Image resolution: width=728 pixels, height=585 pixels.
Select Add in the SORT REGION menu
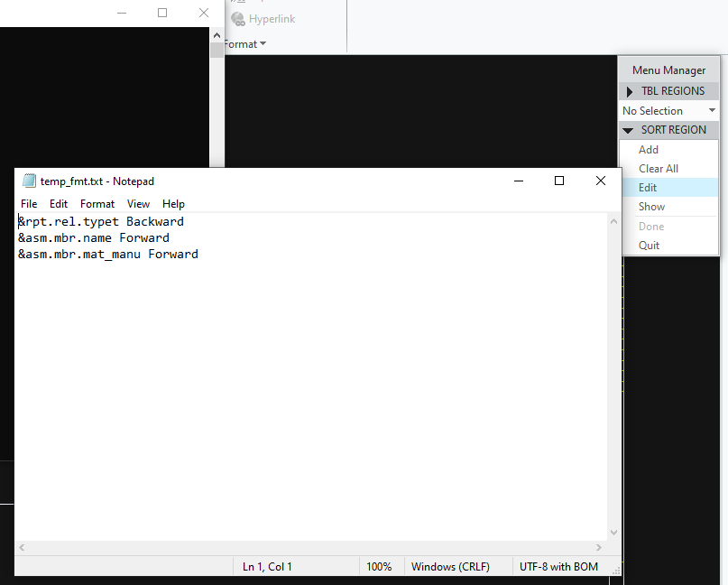click(x=648, y=149)
